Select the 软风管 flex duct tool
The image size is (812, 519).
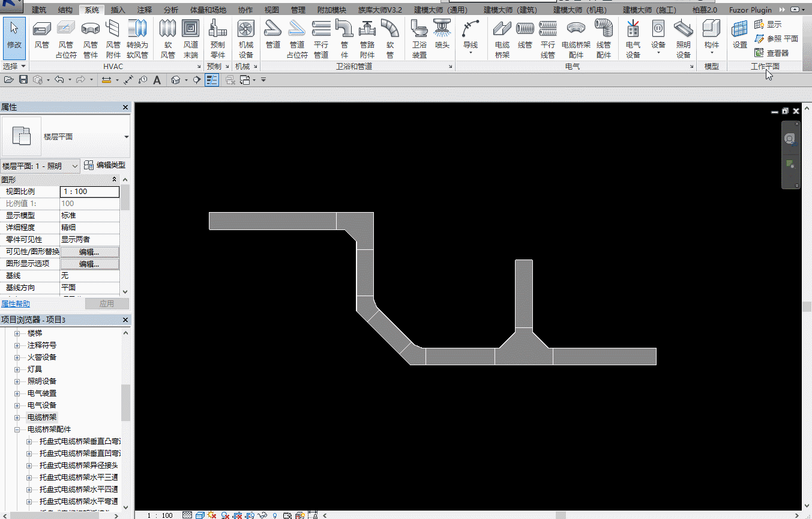(167, 38)
